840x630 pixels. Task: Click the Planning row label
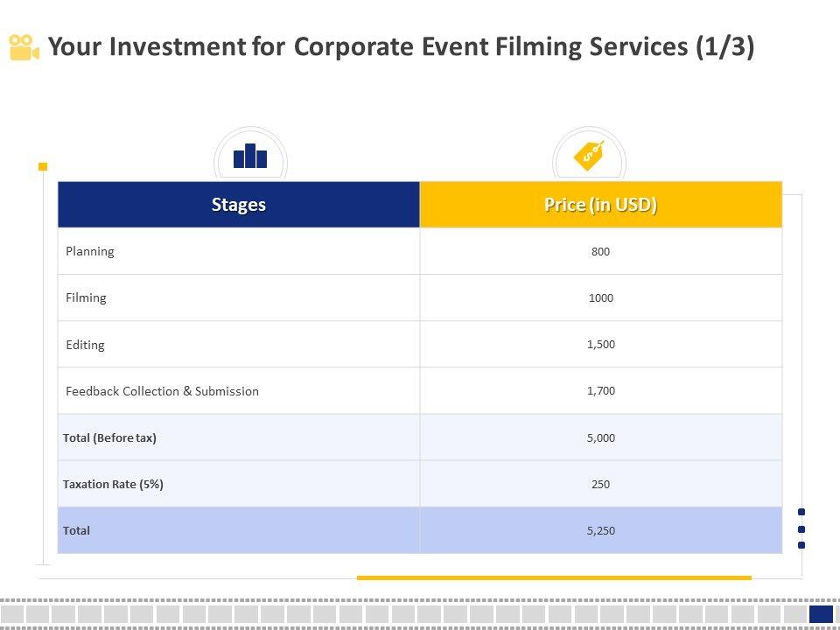pyautogui.click(x=90, y=251)
